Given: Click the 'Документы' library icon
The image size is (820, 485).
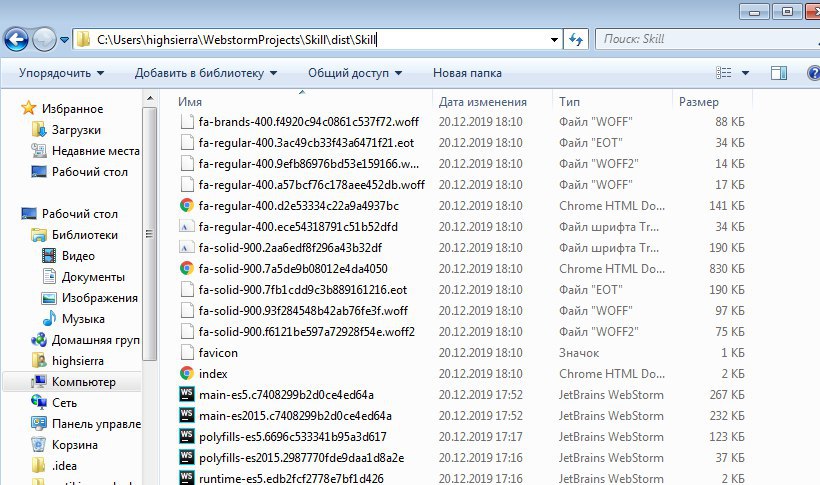Looking at the screenshot, I should [49, 277].
